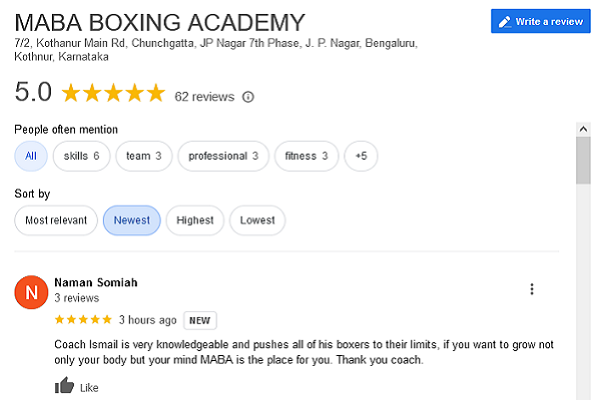Click the vertical scrollbar thumb
600x400 pixels.
click(x=583, y=161)
